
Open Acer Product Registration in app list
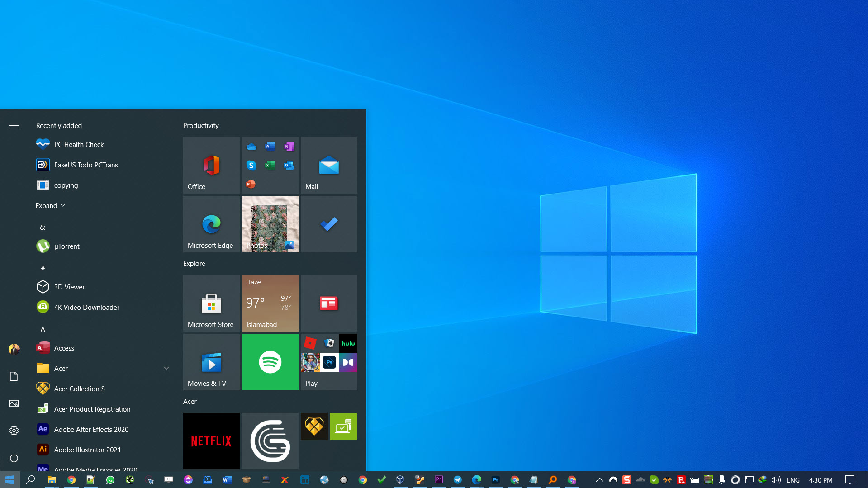pos(103,409)
